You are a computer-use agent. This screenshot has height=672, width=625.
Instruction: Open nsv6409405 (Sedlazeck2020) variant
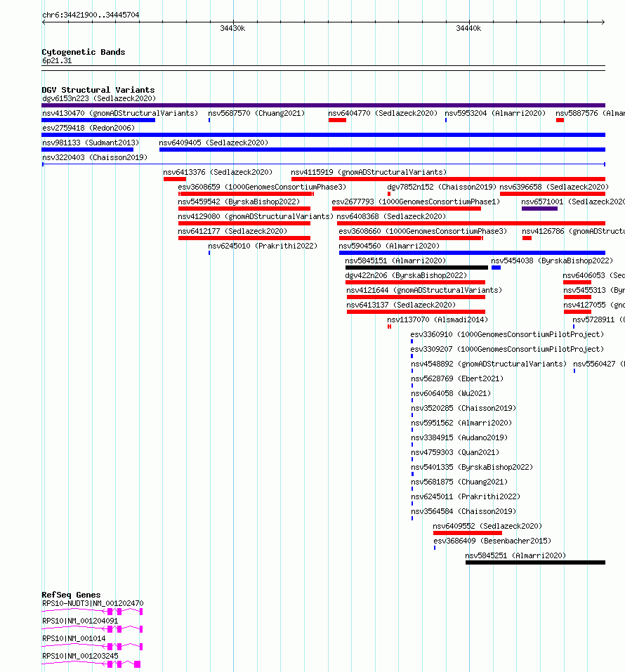[213, 143]
